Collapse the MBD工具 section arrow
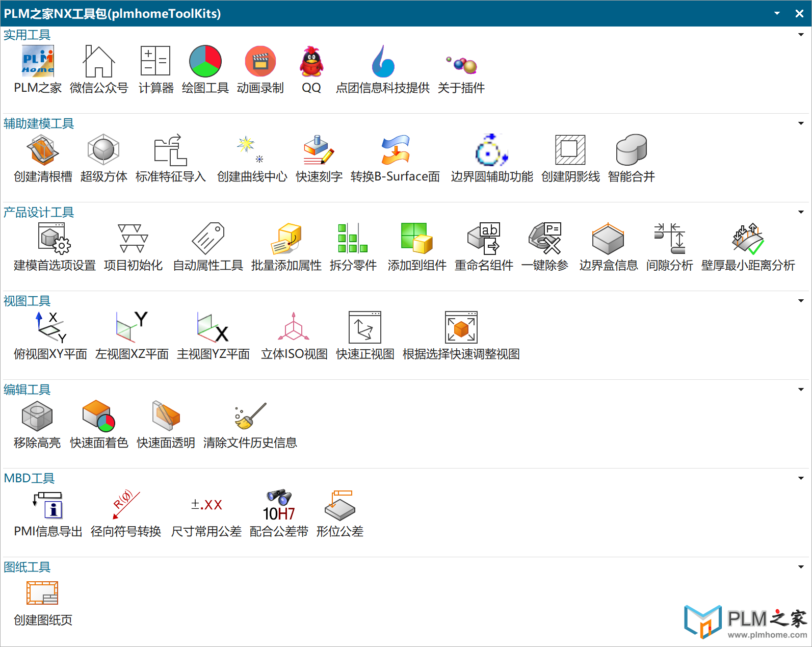Screen dimensions: 812x647 801,478
